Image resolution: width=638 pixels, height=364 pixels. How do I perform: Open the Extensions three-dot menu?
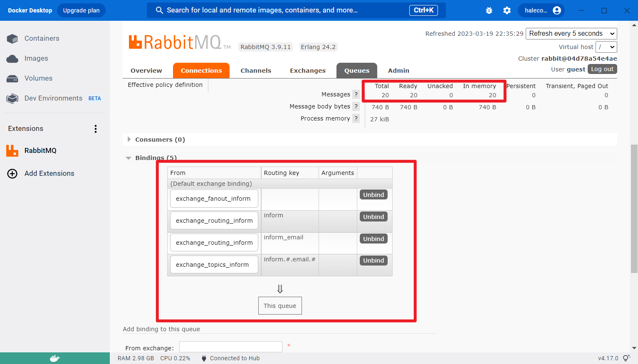pyautogui.click(x=96, y=129)
